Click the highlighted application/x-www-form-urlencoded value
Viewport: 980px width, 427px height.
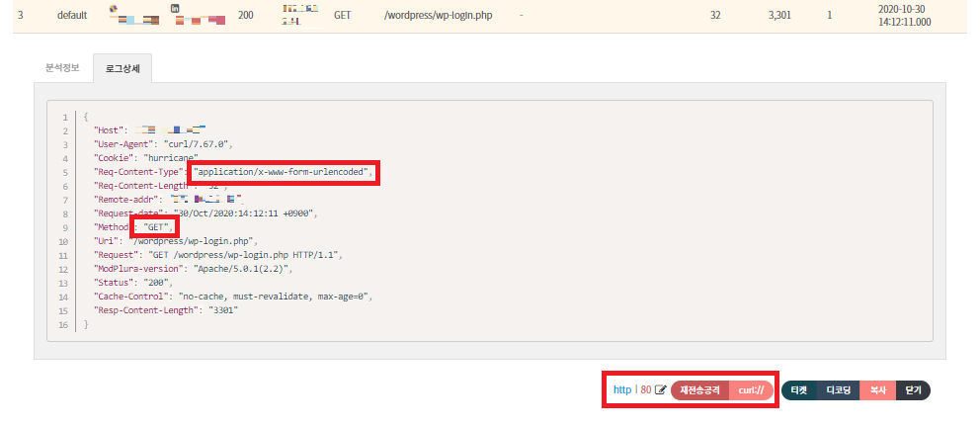(285, 173)
